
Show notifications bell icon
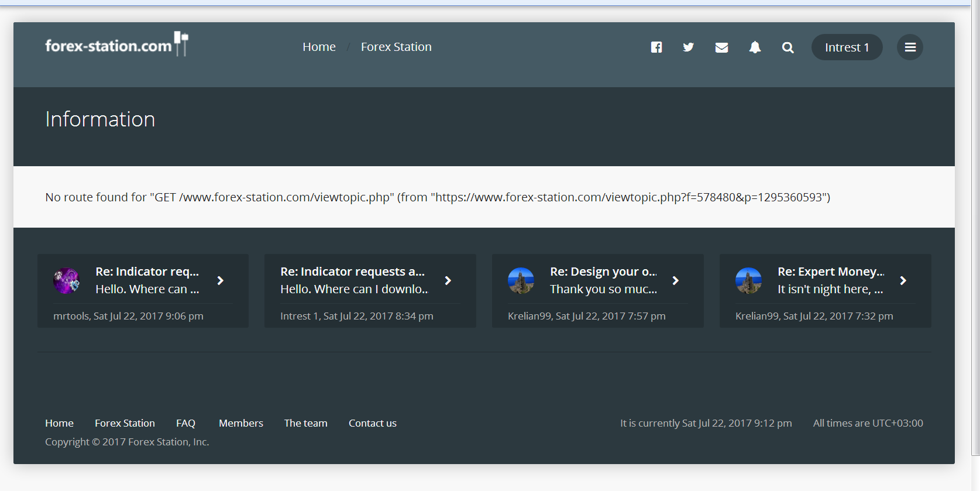point(755,47)
